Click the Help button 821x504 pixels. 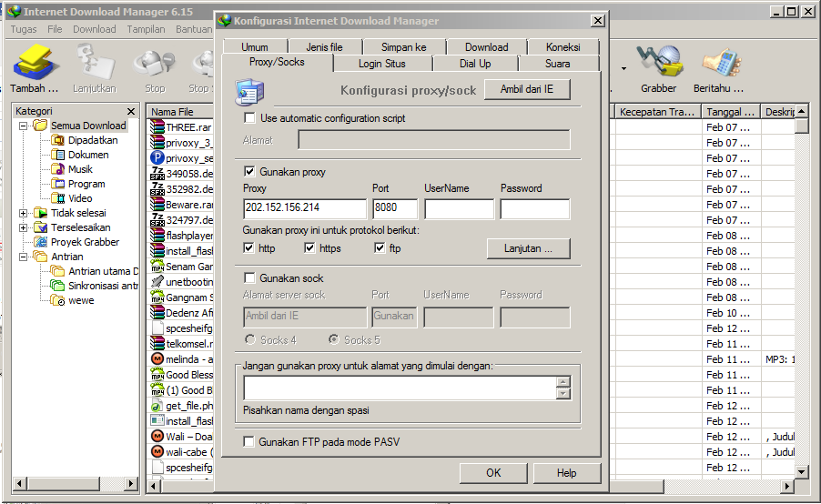tap(566, 473)
